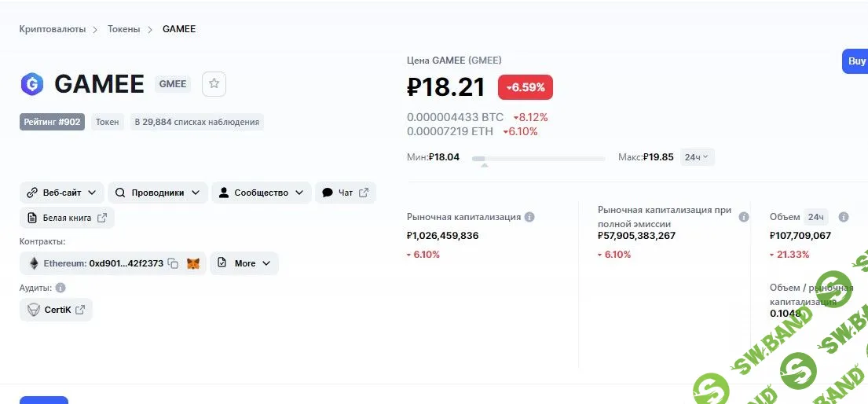The height and width of the screenshot is (404, 868).
Task: Open the Чат external link
Action: tap(345, 193)
